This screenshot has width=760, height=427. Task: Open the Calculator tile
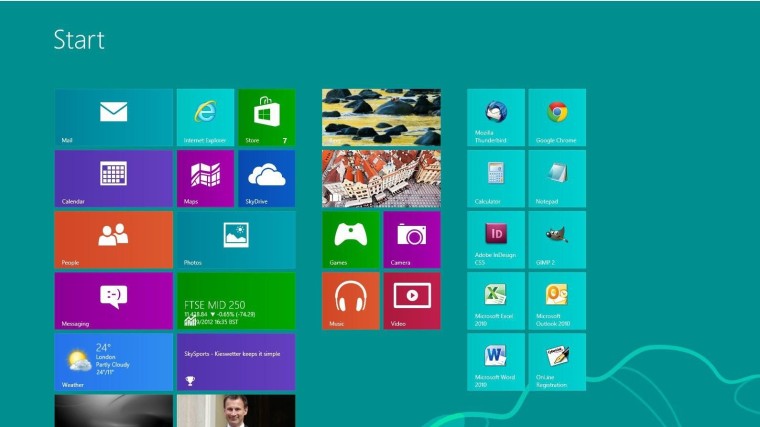pyautogui.click(x=496, y=178)
